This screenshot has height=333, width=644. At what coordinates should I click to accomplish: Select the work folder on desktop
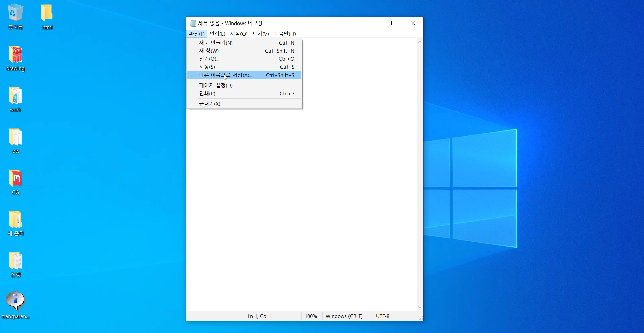coord(15,100)
